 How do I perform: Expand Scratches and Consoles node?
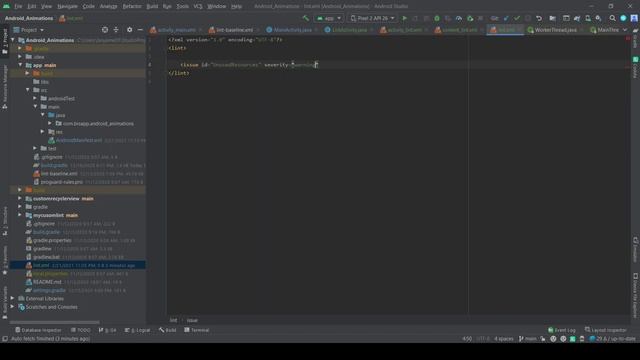point(13,307)
